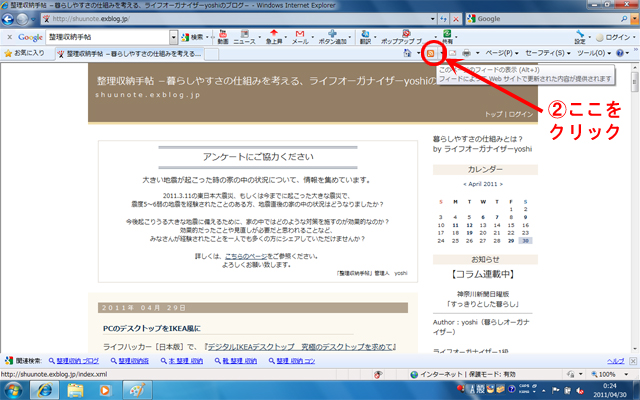Screen dimensions: 640x400
Task: Open address bar history dropdown arrow
Action: [x=432, y=19]
